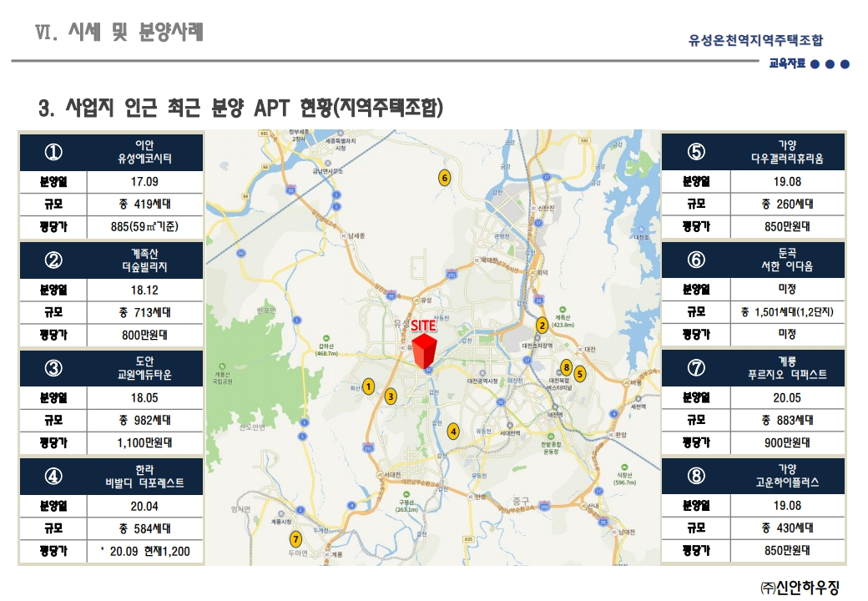Click the 총 883세대 cell
Screen dimensions: 868x601
(x=787, y=420)
